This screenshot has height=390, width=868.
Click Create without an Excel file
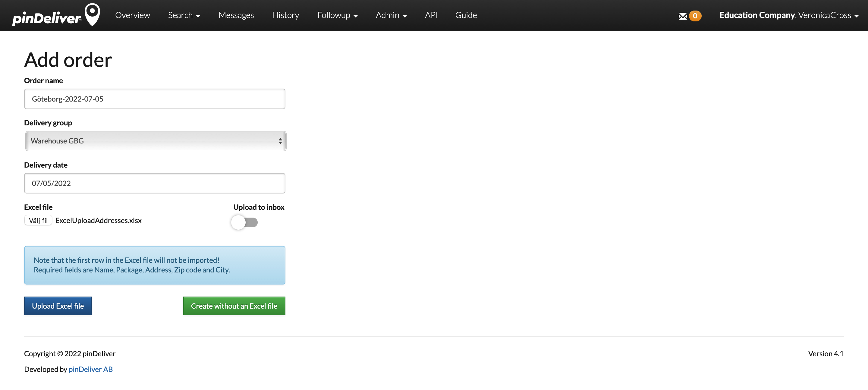tap(234, 306)
